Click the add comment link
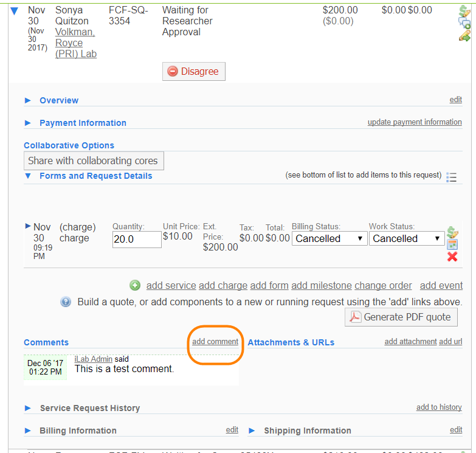Screen dimensions: 476x453 click(215, 342)
